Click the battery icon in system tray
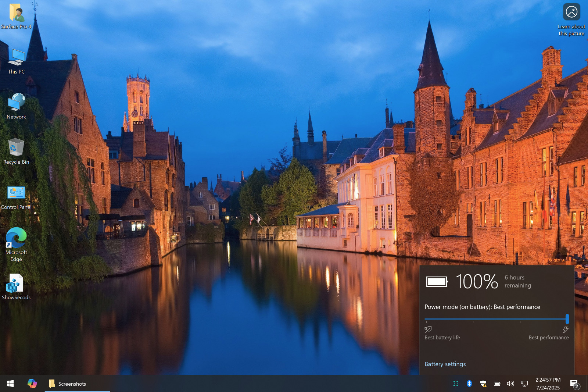 tap(497, 384)
